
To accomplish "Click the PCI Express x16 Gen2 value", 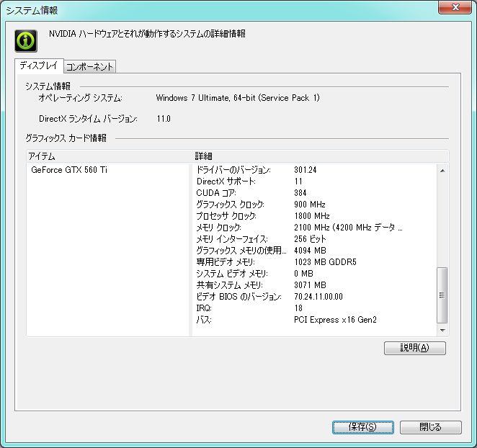I will (x=335, y=320).
